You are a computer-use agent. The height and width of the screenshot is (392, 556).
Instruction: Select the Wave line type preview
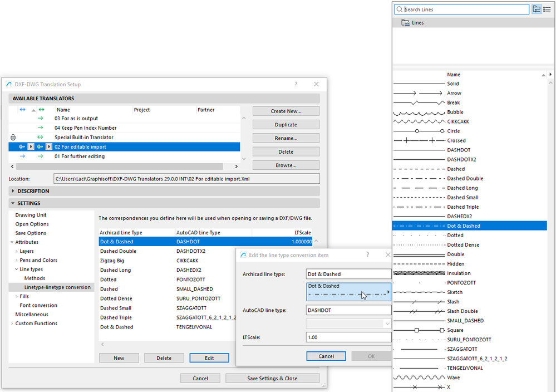coord(419,378)
